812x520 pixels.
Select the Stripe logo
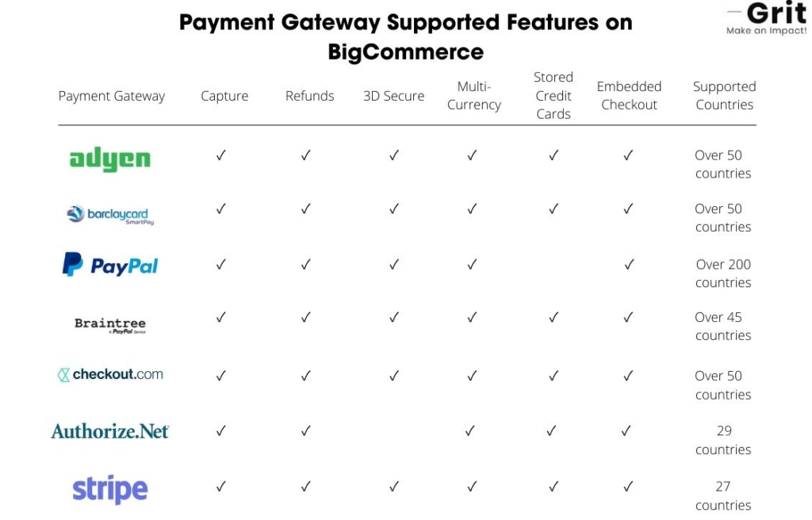tap(110, 489)
